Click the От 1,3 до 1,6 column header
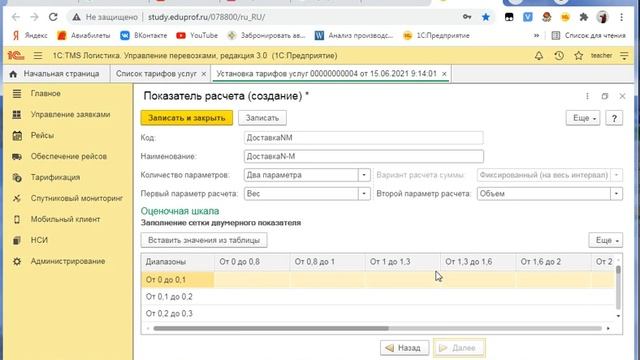Image resolution: width=640 pixels, height=360 pixels. tap(478, 262)
